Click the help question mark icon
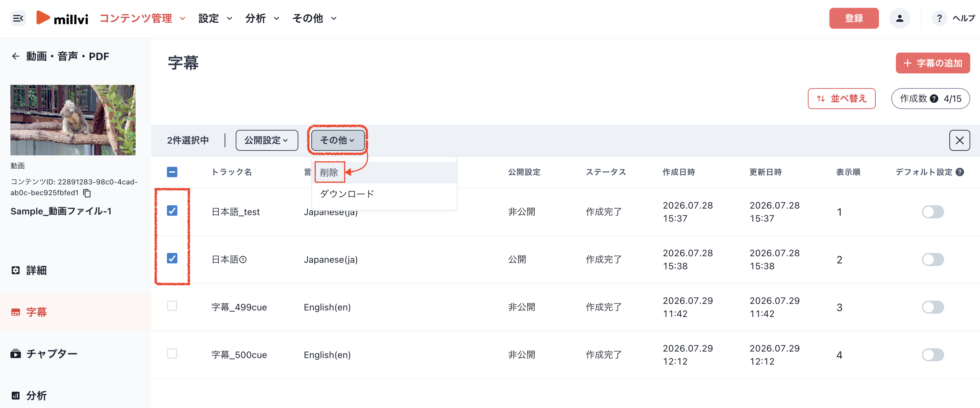980x408 pixels. point(939,18)
